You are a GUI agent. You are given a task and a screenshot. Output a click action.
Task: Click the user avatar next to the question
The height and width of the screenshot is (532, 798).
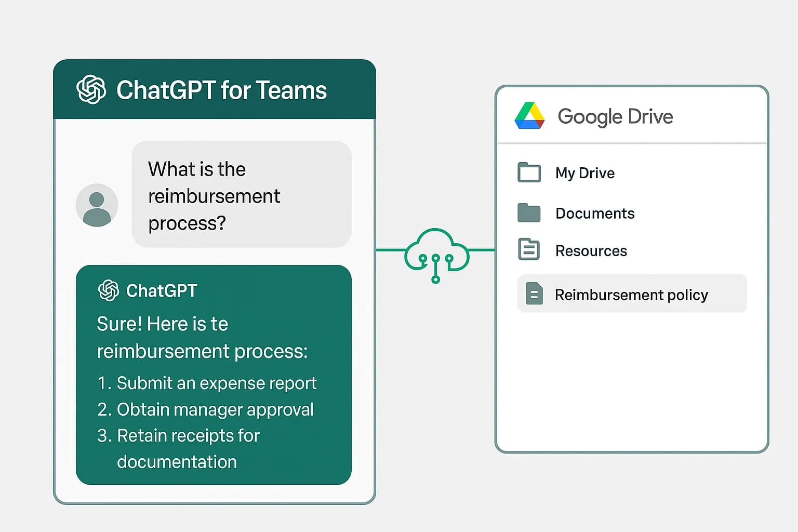coord(97,205)
